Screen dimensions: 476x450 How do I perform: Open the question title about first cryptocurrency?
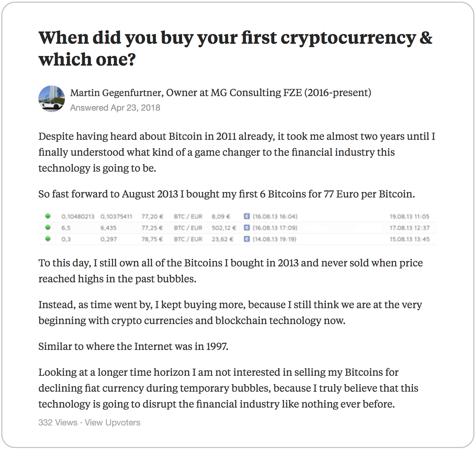(x=235, y=48)
